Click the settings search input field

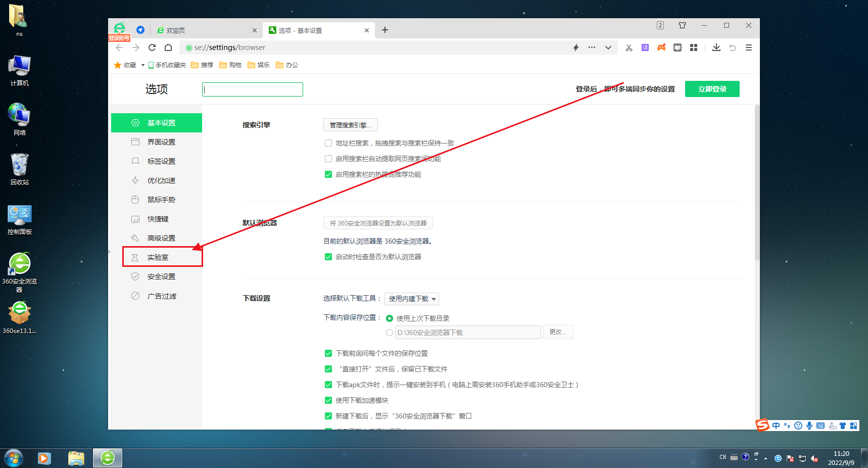pos(253,89)
